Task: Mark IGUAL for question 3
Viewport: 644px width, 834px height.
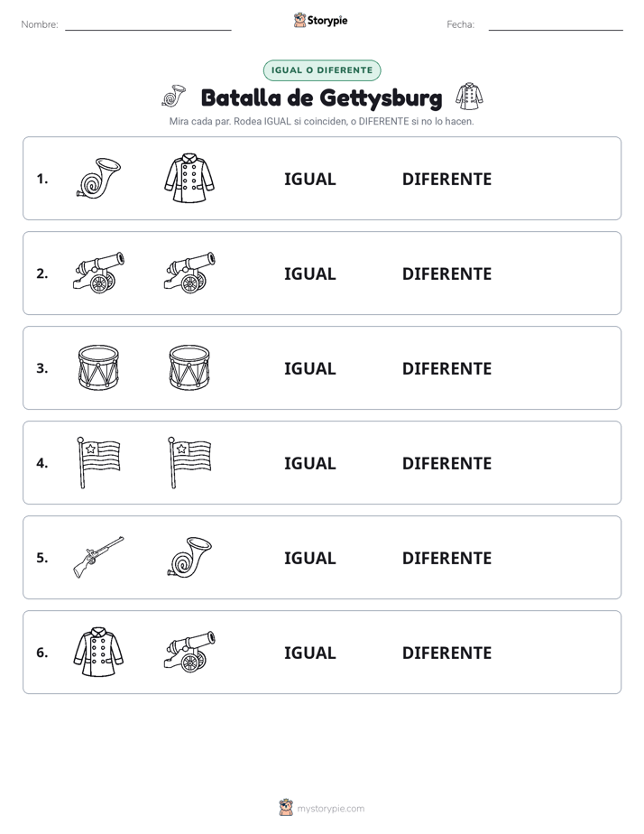Action: click(x=309, y=368)
